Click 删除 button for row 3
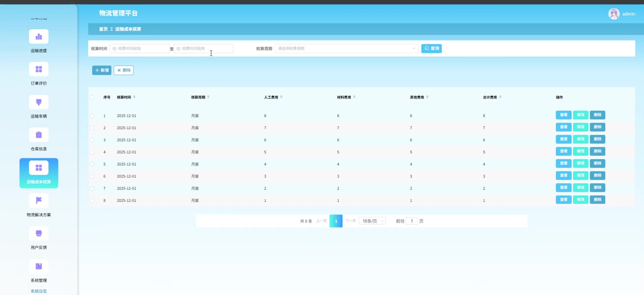644x295 pixels. tap(597, 139)
